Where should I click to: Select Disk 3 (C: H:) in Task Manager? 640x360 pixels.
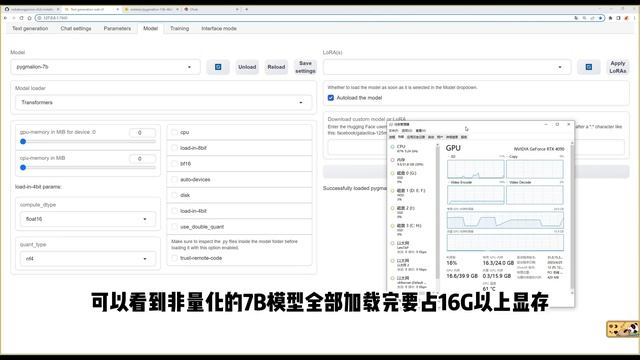coord(412,230)
